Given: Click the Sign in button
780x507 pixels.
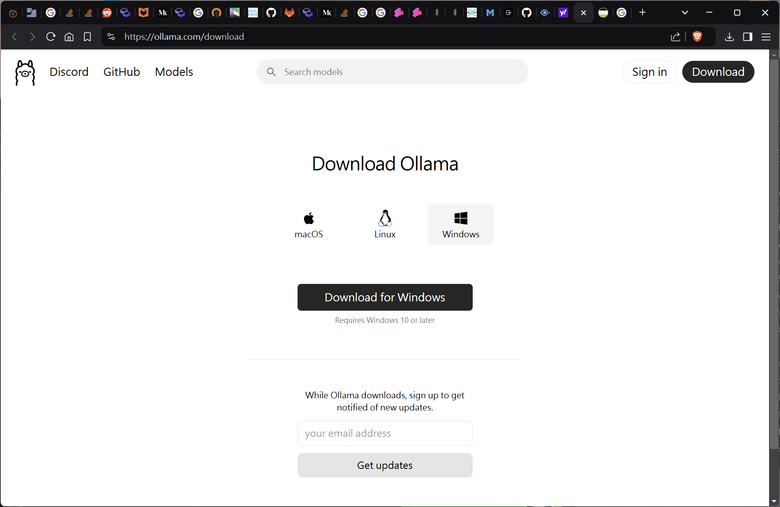Looking at the screenshot, I should (649, 72).
